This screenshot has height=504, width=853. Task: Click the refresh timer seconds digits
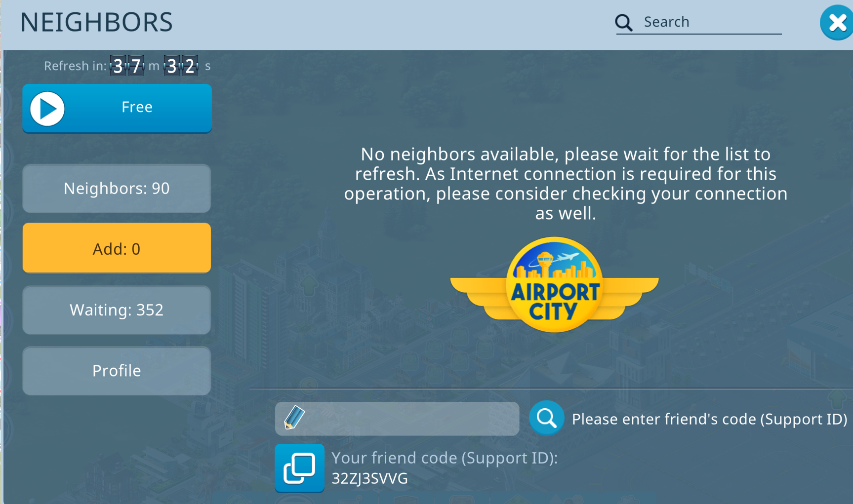coord(181,66)
